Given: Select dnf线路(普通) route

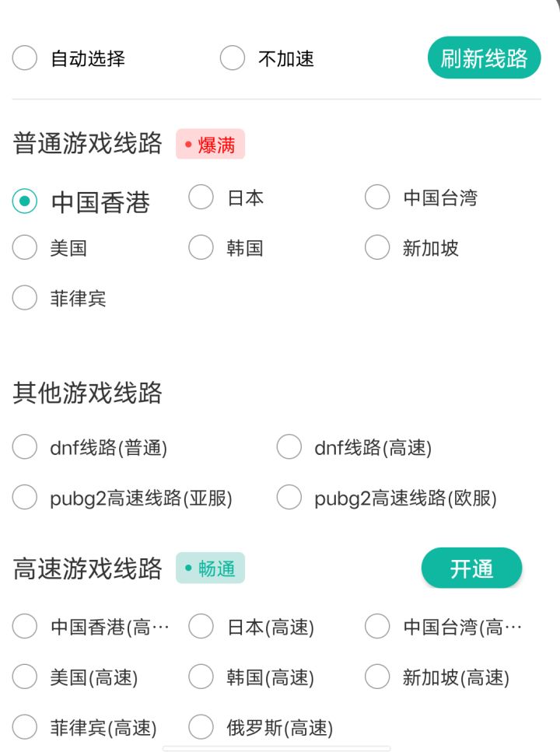Looking at the screenshot, I should tap(25, 448).
